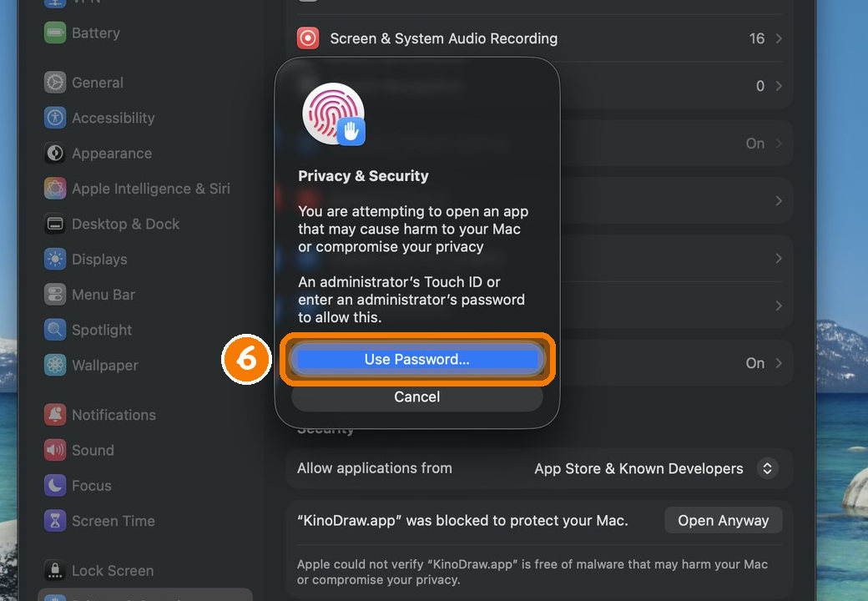Click "Allow applications from" label
The image size is (868, 601).
(375, 468)
